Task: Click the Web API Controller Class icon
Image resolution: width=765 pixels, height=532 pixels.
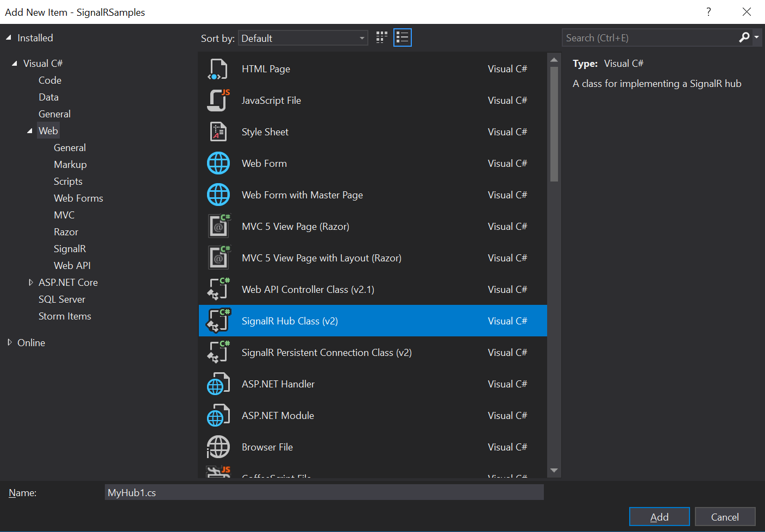Action: click(x=218, y=289)
